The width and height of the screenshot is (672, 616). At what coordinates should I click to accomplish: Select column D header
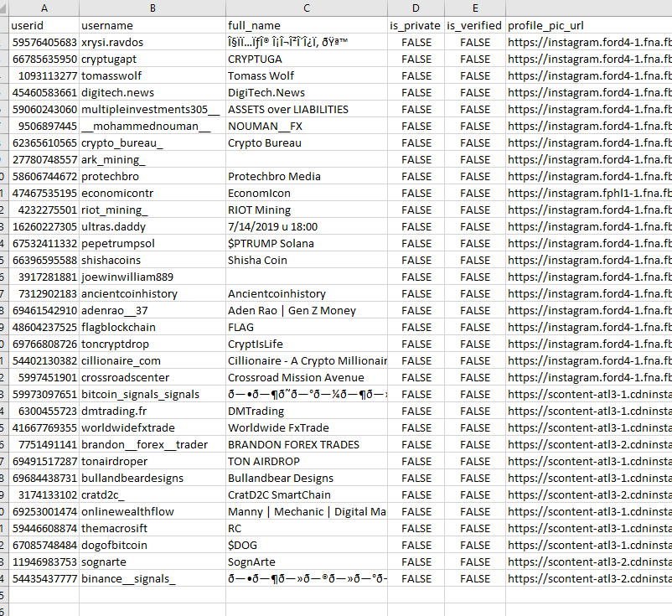[x=416, y=8]
